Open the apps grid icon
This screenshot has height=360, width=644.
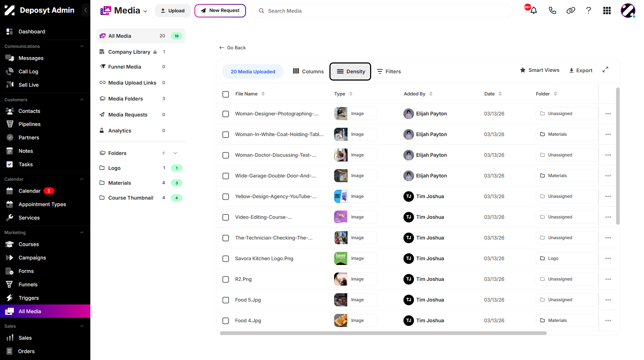click(607, 11)
